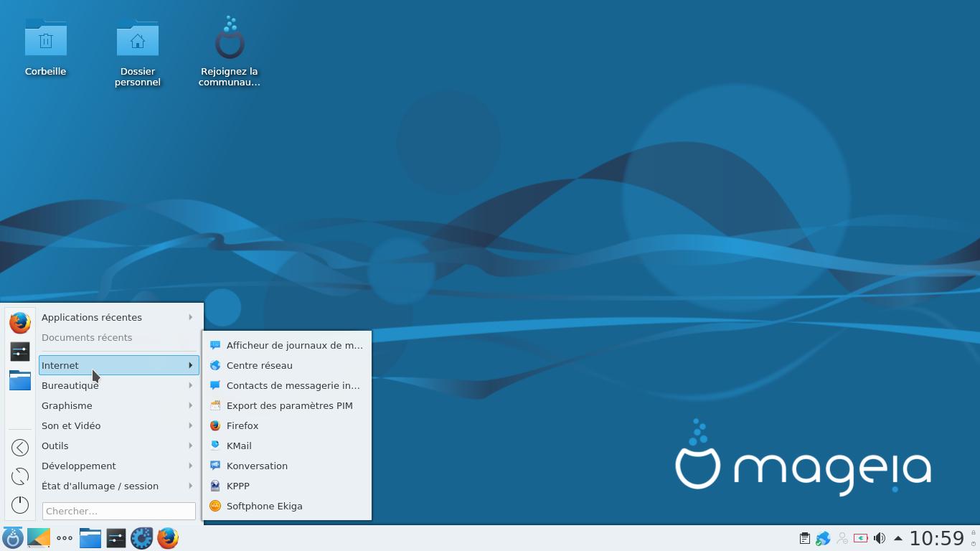Open the volume speaker tray icon
This screenshot has height=551, width=980.
(880, 538)
